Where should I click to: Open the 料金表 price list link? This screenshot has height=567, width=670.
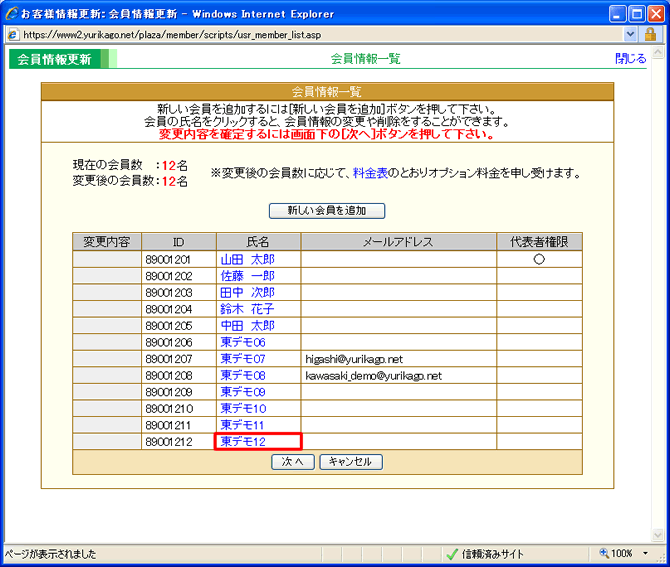click(x=370, y=173)
